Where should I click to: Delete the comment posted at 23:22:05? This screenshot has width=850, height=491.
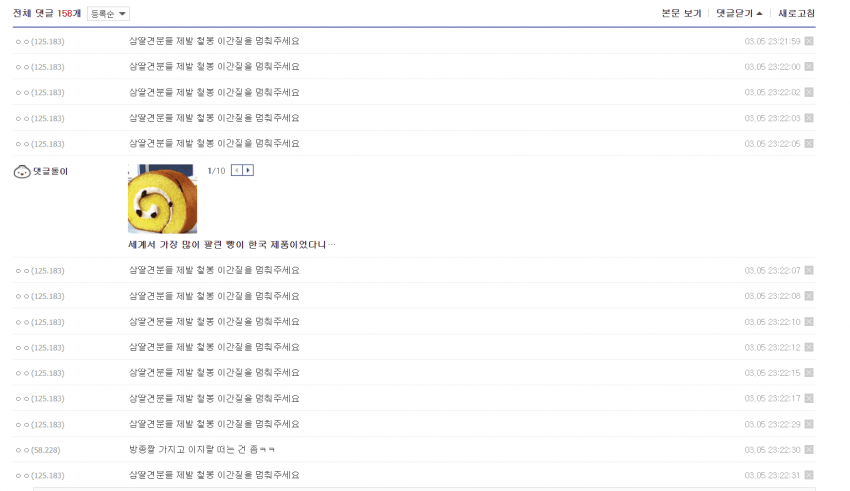(x=809, y=144)
